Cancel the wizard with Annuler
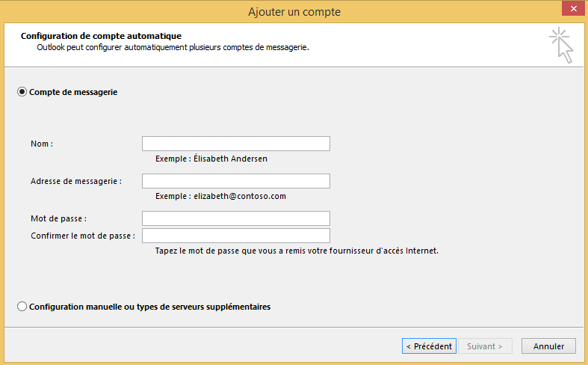 pos(548,346)
